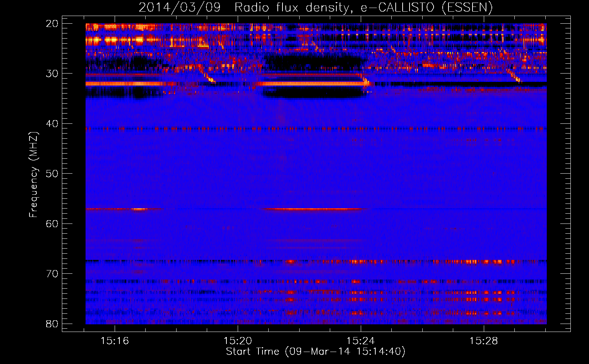Image resolution: width=589 pixels, height=364 pixels.
Task: Click the 'Frequency (MHZ)' axis label
Action: pyautogui.click(x=33, y=175)
